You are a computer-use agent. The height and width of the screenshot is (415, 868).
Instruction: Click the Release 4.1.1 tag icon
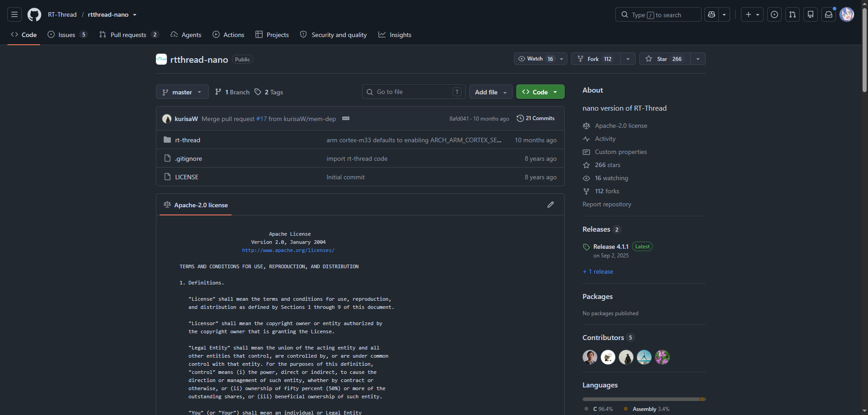point(586,247)
